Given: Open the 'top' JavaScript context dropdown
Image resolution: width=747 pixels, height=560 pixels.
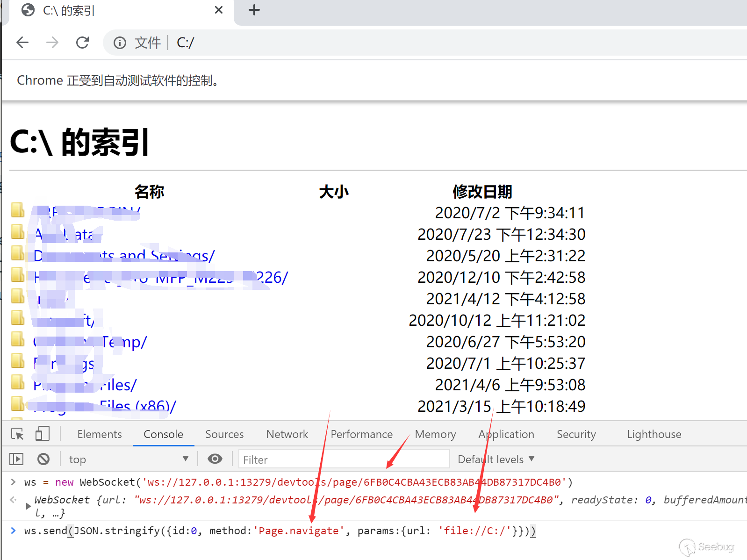Looking at the screenshot, I should (x=129, y=459).
